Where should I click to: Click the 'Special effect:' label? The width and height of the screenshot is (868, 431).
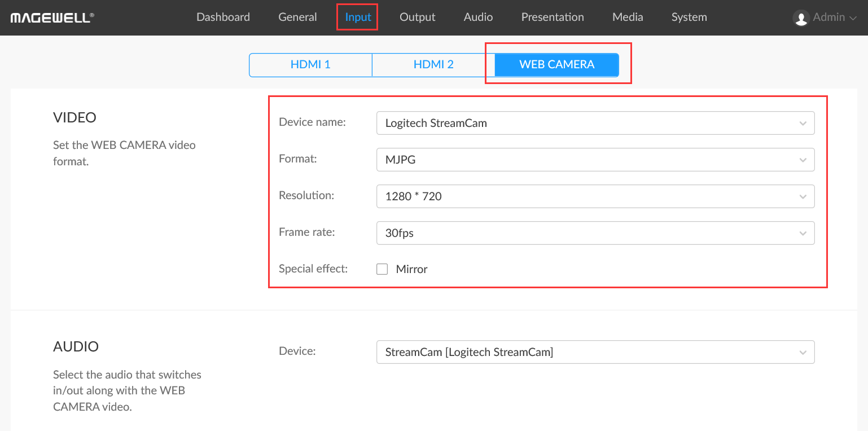(313, 269)
